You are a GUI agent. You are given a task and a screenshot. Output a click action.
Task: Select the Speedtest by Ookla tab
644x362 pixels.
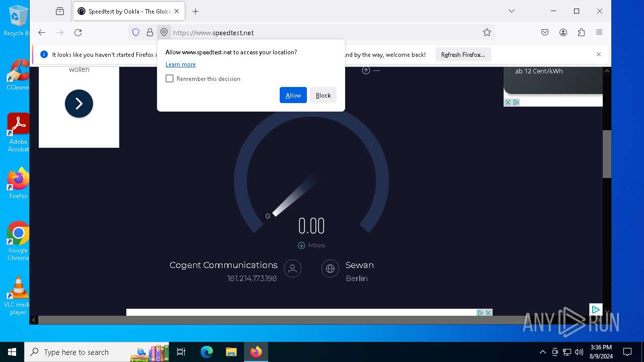click(129, 11)
